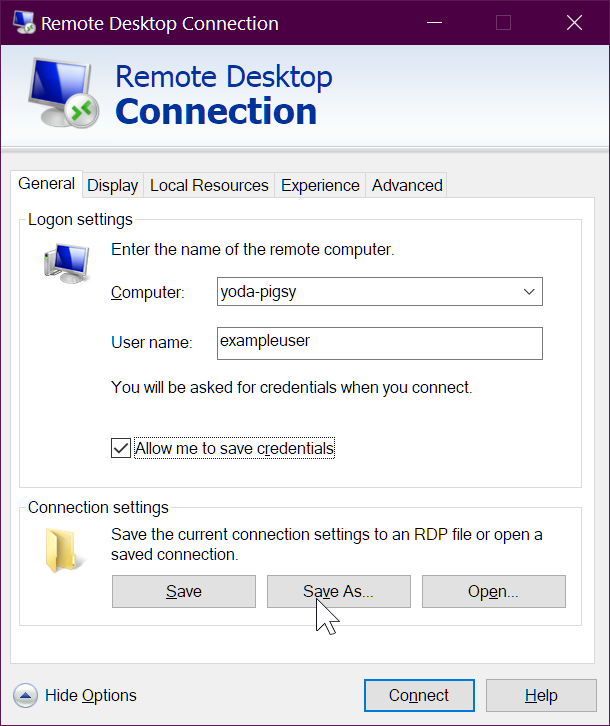This screenshot has width=610, height=726.
Task: Click the Save As... button
Action: (339, 591)
